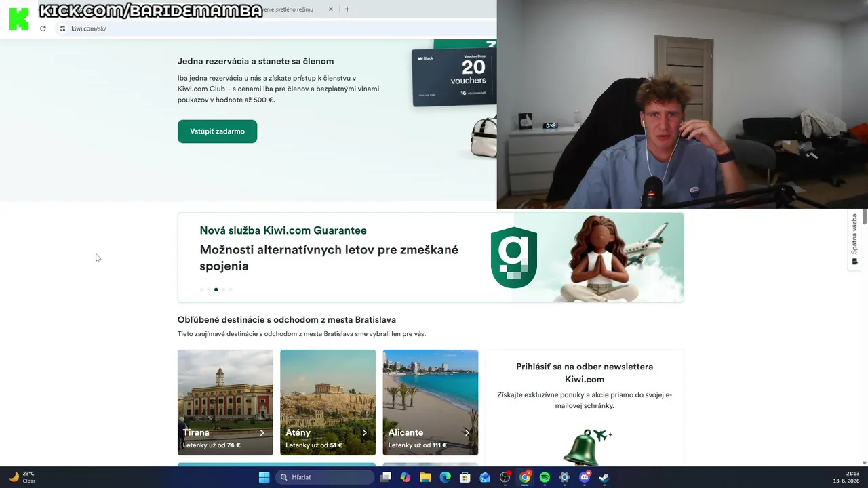Open the 'Nová služba Kiwi.com Guarantee' banner heading
868x488 pixels.
pyautogui.click(x=283, y=230)
